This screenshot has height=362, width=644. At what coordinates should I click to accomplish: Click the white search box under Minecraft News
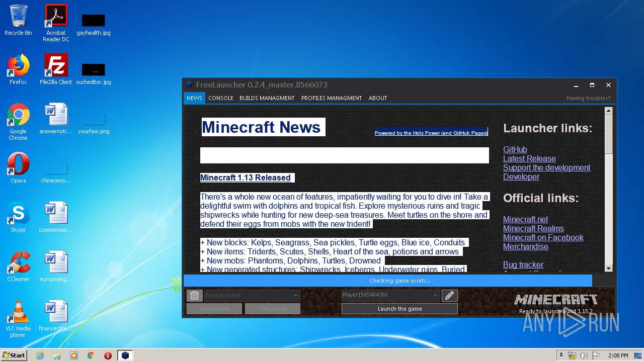pos(345,155)
